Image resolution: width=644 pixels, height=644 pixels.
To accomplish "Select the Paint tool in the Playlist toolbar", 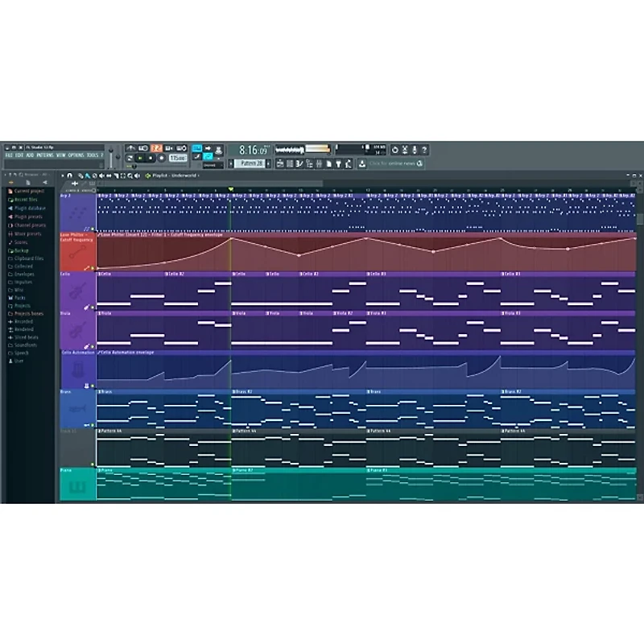I will (x=88, y=174).
